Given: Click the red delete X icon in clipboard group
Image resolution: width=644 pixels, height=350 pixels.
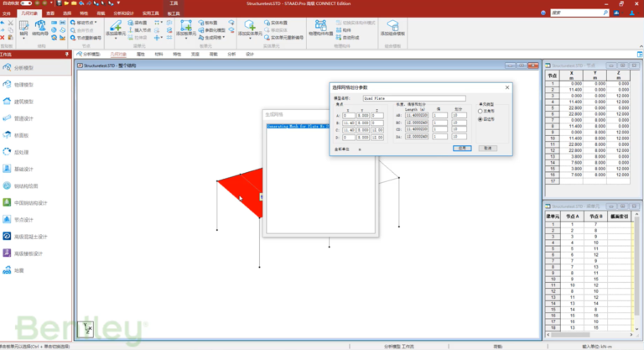Looking at the screenshot, I should pyautogui.click(x=3, y=38).
